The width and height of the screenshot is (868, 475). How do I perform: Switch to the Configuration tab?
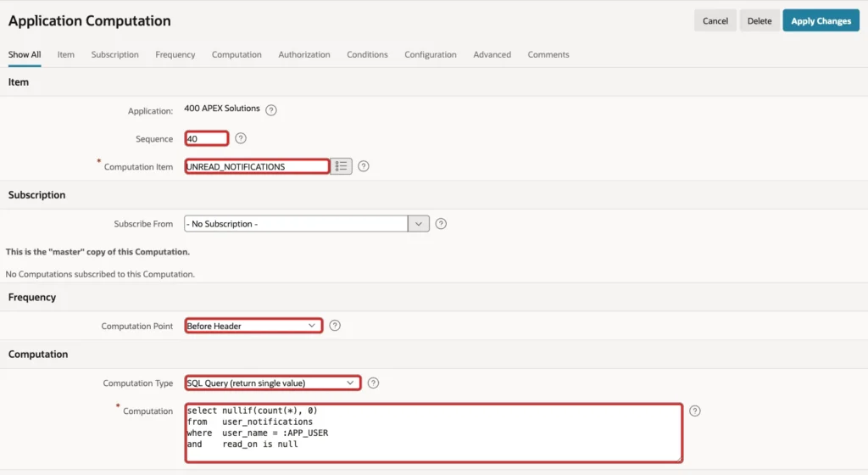(430, 54)
